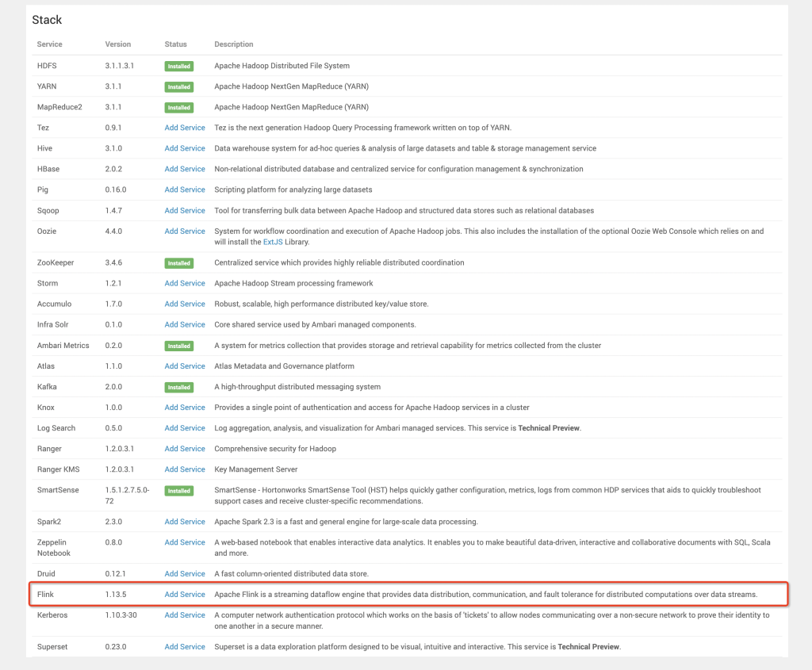This screenshot has width=812, height=670.
Task: Click the Installed badge for Kafka
Action: tap(179, 387)
